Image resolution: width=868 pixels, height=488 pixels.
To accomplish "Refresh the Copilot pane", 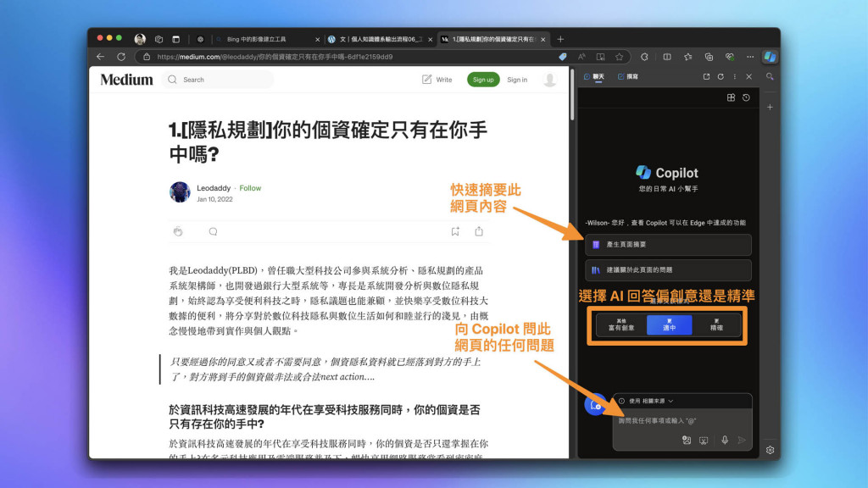I will (x=721, y=76).
